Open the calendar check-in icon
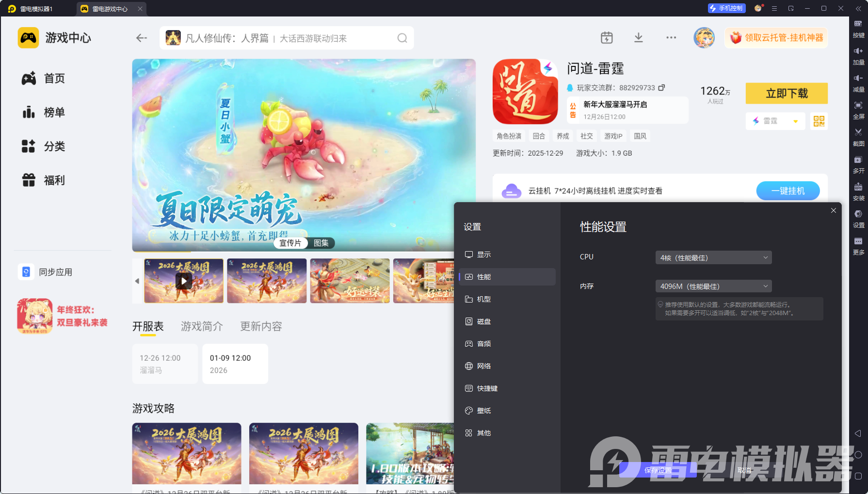Screen dimensions: 868x494 click(x=607, y=38)
